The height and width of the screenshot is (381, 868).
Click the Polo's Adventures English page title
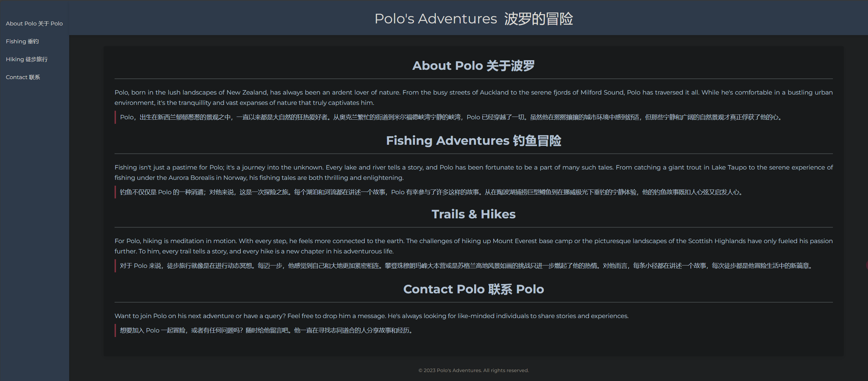tap(435, 19)
